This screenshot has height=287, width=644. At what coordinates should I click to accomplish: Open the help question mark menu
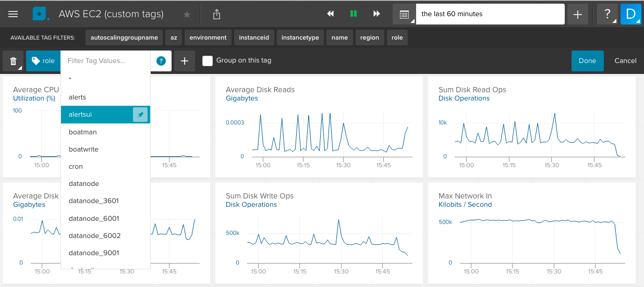[606, 15]
